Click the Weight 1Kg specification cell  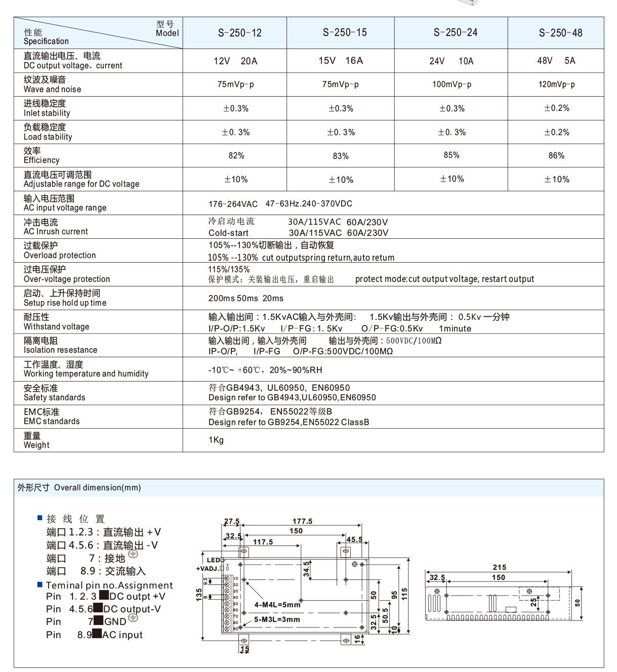pyautogui.click(x=215, y=441)
